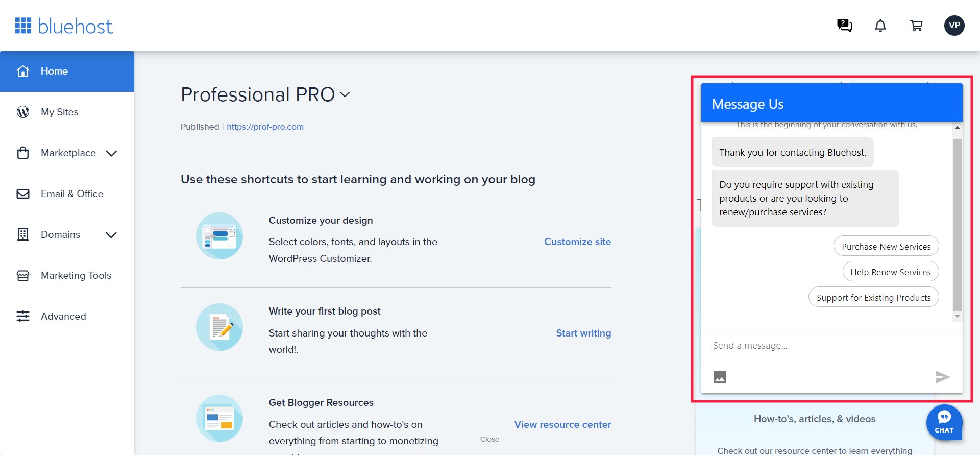Open Advanced in the sidebar

pyautogui.click(x=67, y=317)
